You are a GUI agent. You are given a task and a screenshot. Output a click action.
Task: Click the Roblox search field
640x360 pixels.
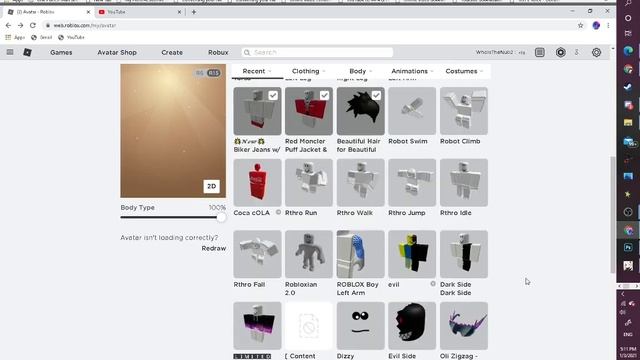pos(317,52)
